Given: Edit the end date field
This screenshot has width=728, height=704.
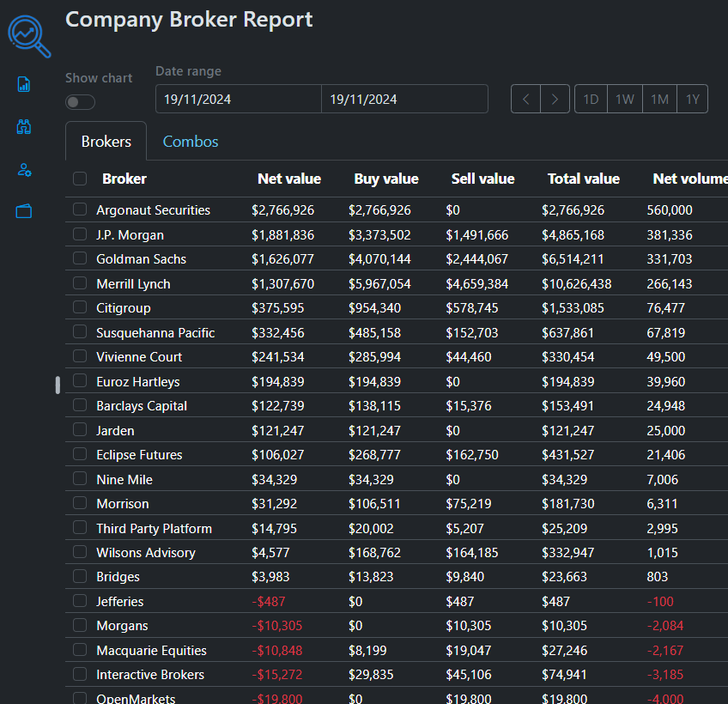Looking at the screenshot, I should pos(404,99).
